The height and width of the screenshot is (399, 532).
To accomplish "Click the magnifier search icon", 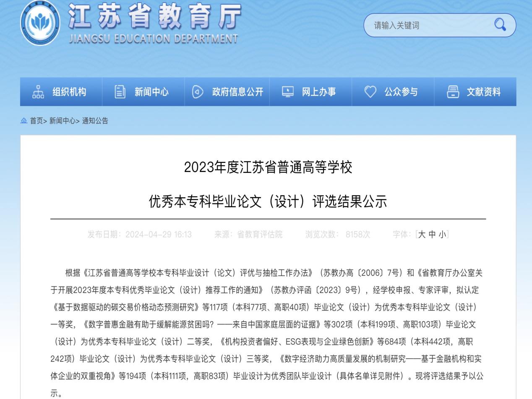I will pos(500,25).
